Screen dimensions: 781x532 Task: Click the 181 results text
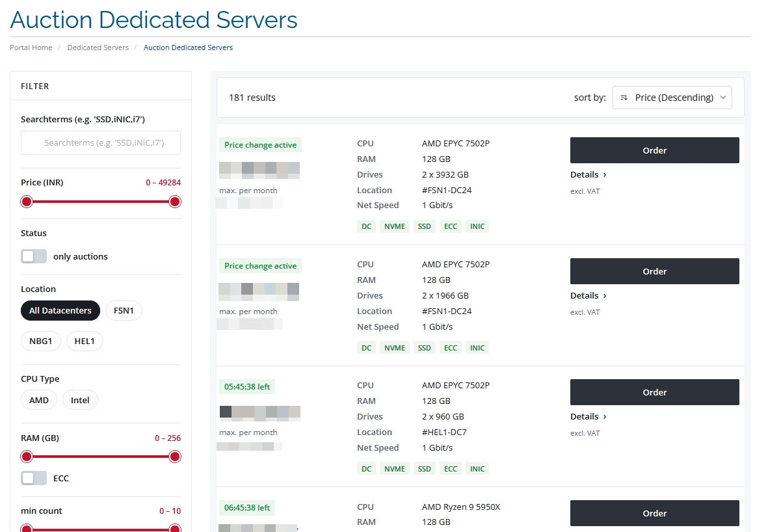(252, 98)
